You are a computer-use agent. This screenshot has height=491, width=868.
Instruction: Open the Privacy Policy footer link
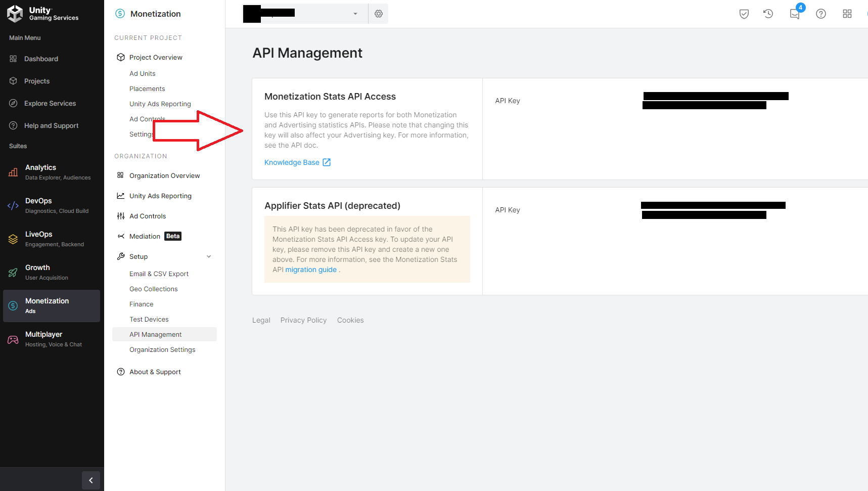coord(303,320)
